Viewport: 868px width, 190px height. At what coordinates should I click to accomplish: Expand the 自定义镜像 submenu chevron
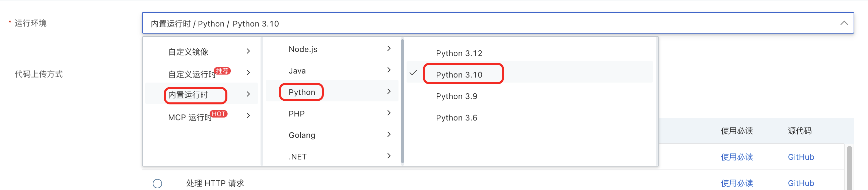[248, 51]
